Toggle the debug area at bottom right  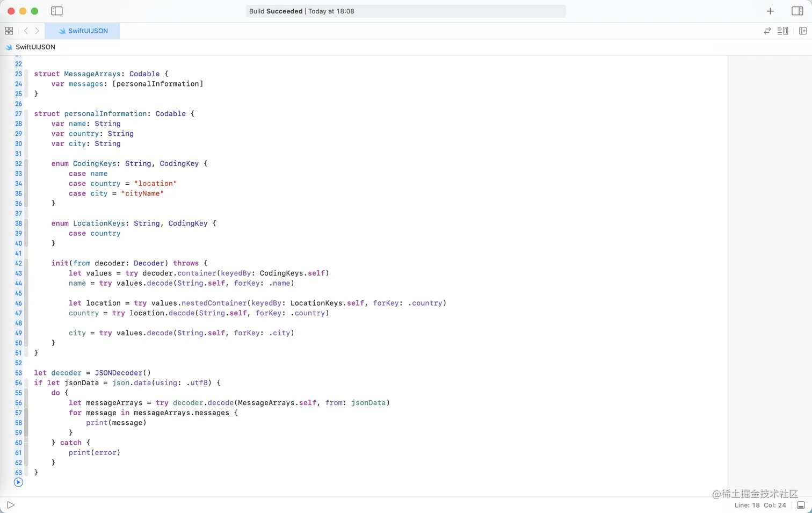(801, 505)
